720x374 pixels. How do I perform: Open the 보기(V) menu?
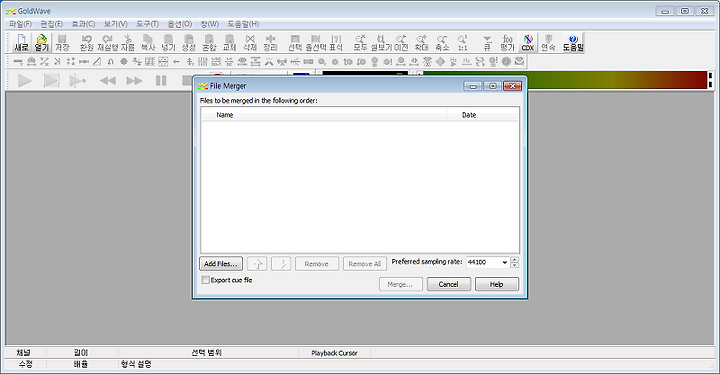(115, 24)
